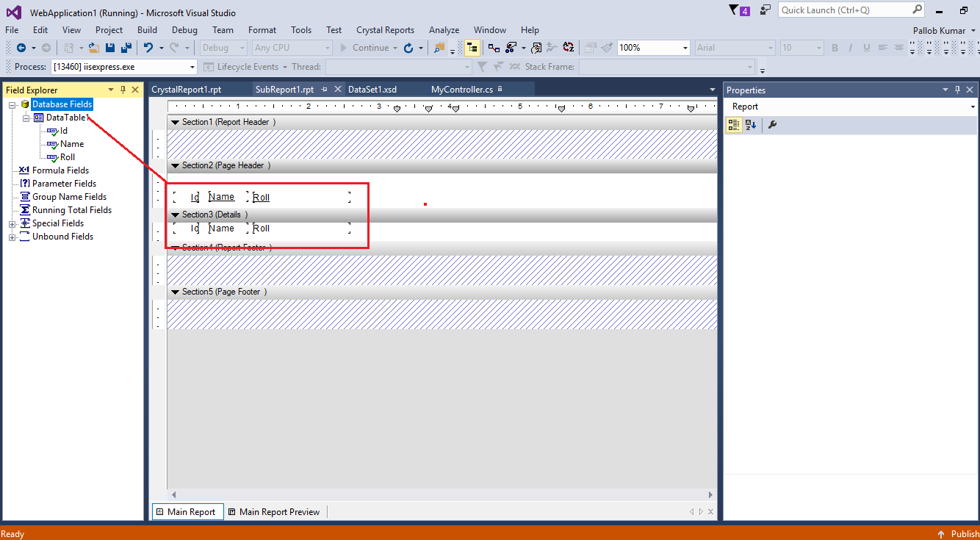Click the Alphabetical sort icon in Properties
The height and width of the screenshot is (540, 980).
pos(750,125)
